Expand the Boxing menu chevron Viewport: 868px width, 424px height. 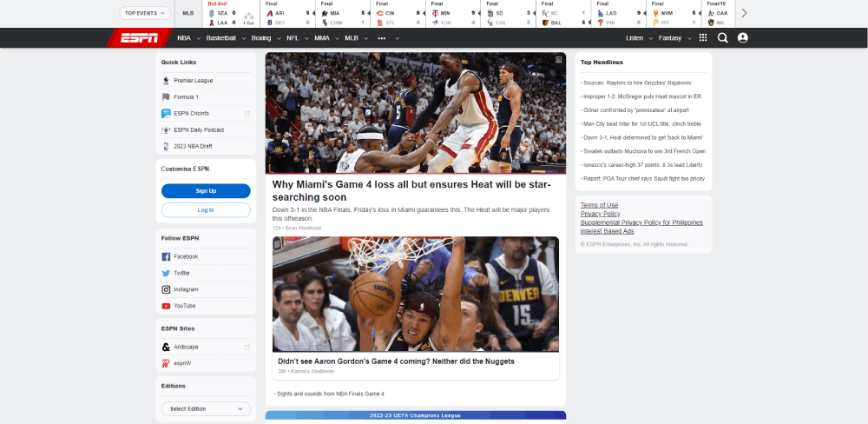pyautogui.click(x=279, y=39)
